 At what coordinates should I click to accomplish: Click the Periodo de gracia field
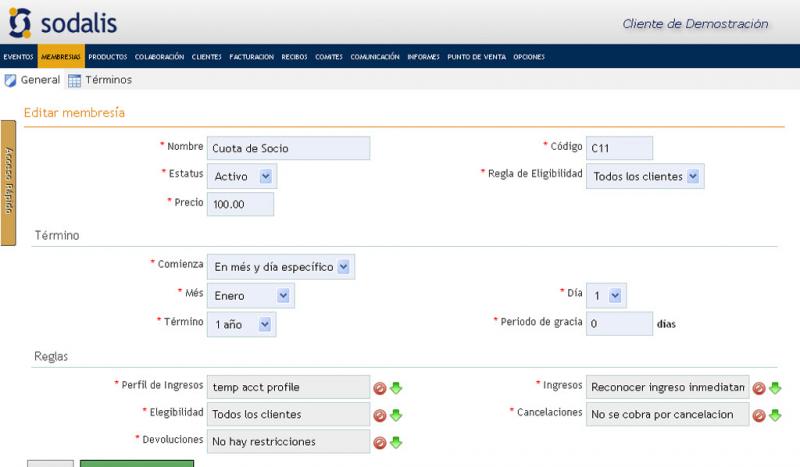[619, 324]
